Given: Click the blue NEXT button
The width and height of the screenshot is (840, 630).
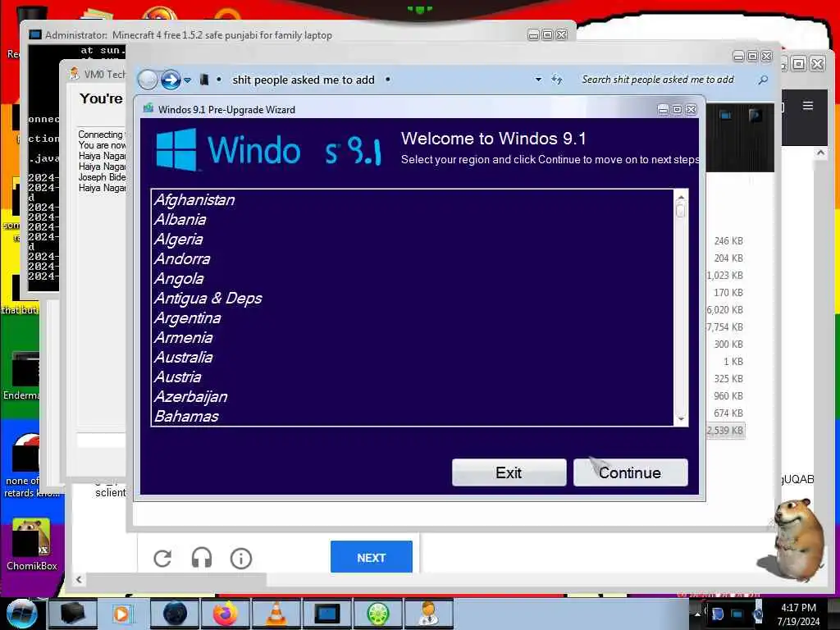Looking at the screenshot, I should click(x=372, y=557).
